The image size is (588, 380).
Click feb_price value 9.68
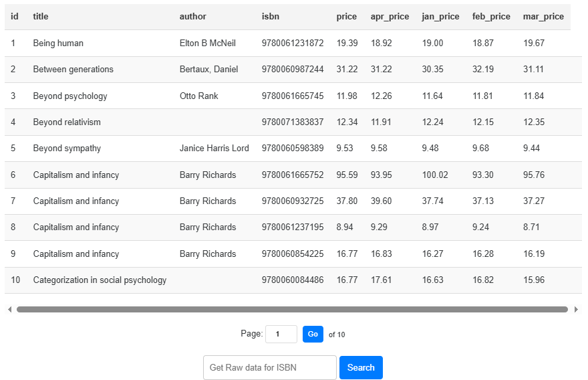(x=480, y=149)
